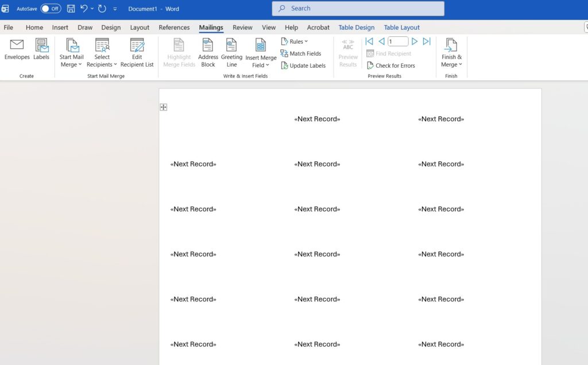Click Check for Errors
Screen dimensions: 588x365
391,65
